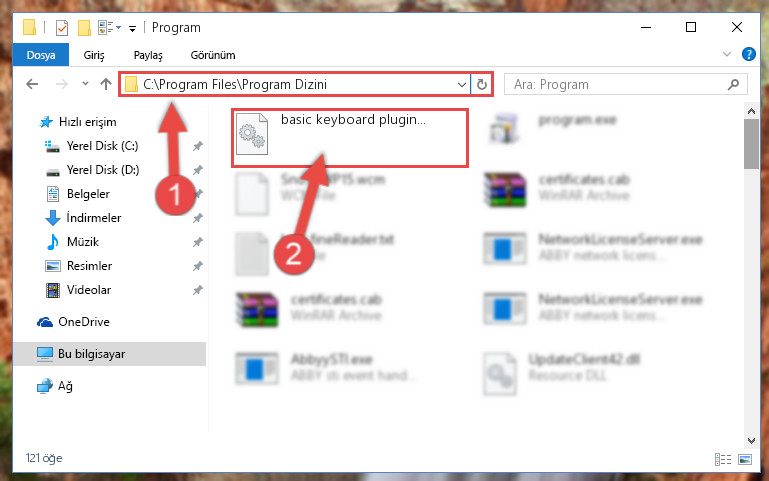The image size is (769, 481).
Task: Expand the ribbon with the chevron
Action: tap(727, 54)
